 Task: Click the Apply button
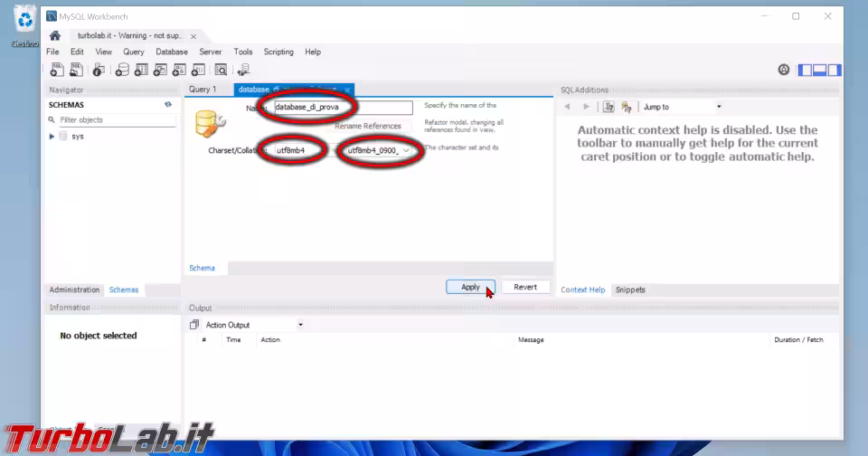tap(470, 287)
